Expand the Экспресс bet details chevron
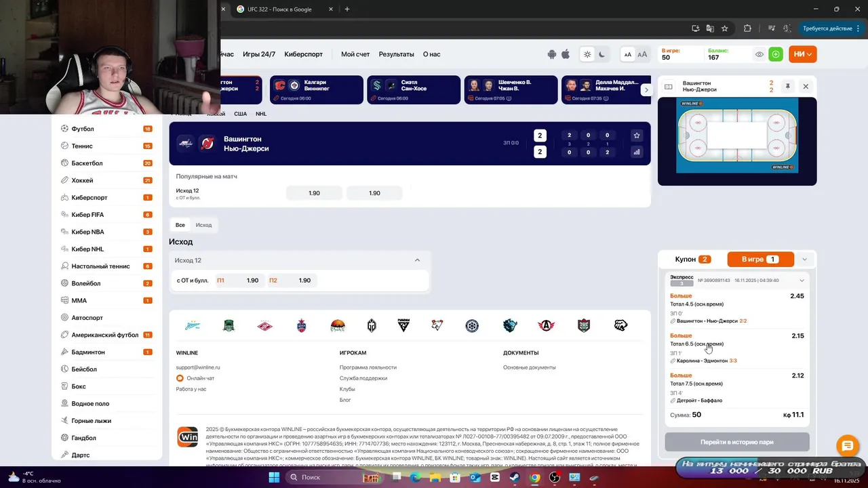 point(802,281)
